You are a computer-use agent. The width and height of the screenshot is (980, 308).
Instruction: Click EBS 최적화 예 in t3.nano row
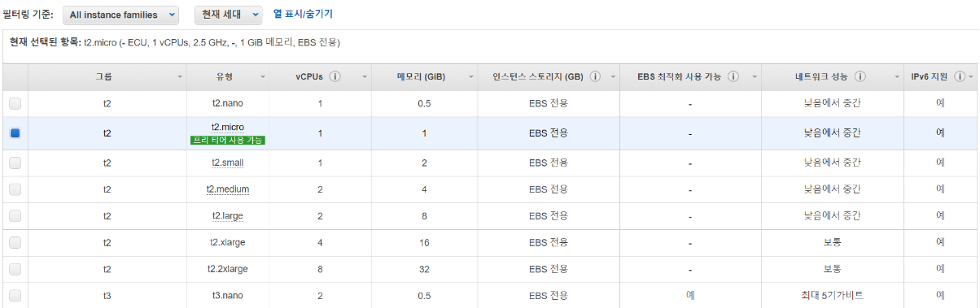pos(690,296)
